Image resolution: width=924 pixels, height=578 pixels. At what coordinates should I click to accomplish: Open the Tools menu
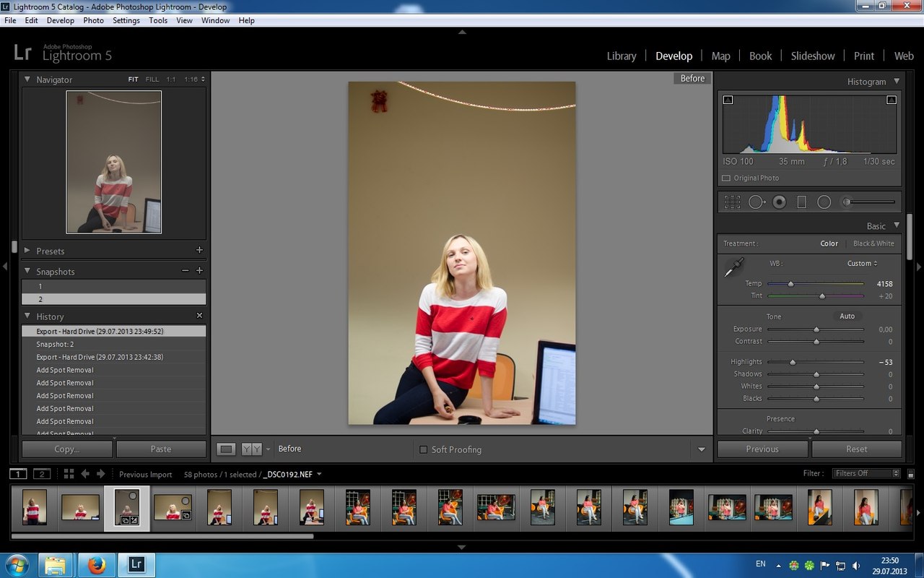pyautogui.click(x=158, y=20)
